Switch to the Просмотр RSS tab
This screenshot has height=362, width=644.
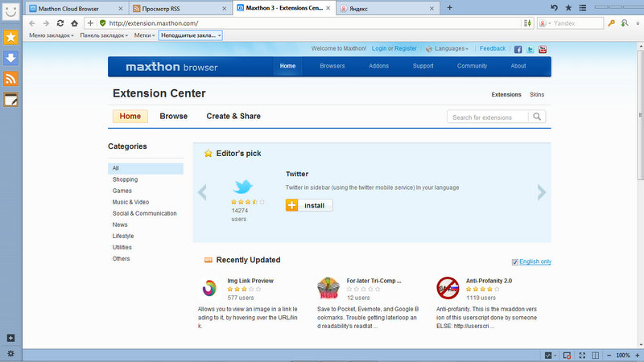pyautogui.click(x=180, y=8)
